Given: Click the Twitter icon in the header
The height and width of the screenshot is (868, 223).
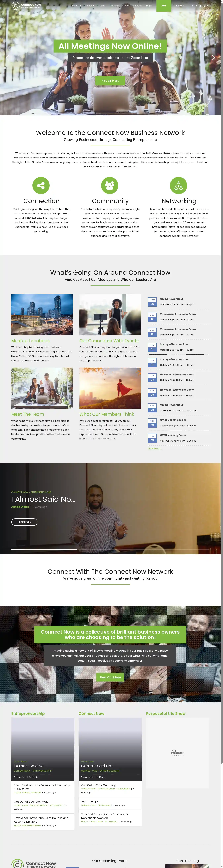Looking at the screenshot, I should [x=196, y=6].
